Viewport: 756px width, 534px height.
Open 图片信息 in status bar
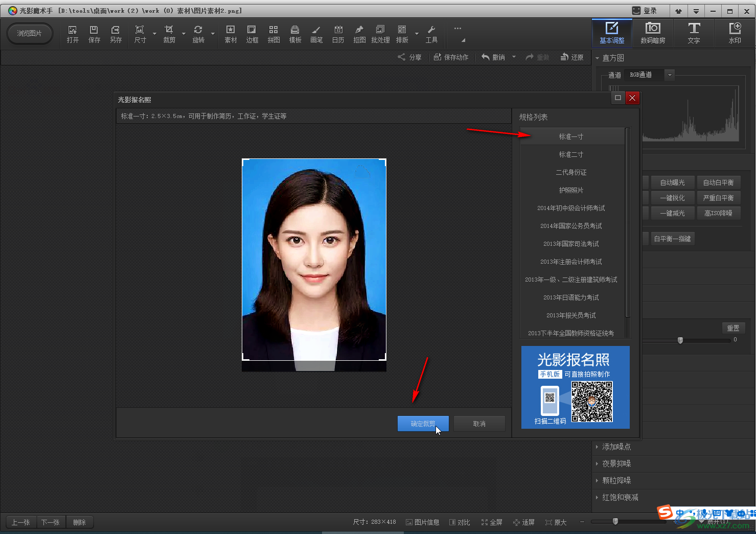423,522
